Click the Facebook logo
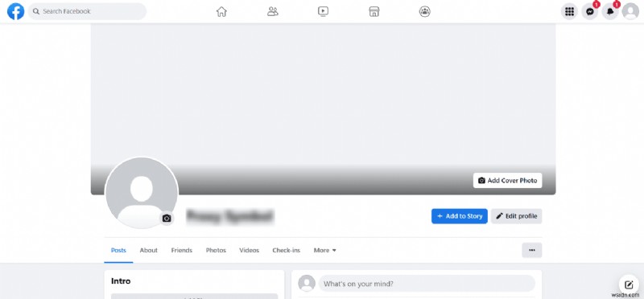This screenshot has height=299, width=644. pos(15,11)
